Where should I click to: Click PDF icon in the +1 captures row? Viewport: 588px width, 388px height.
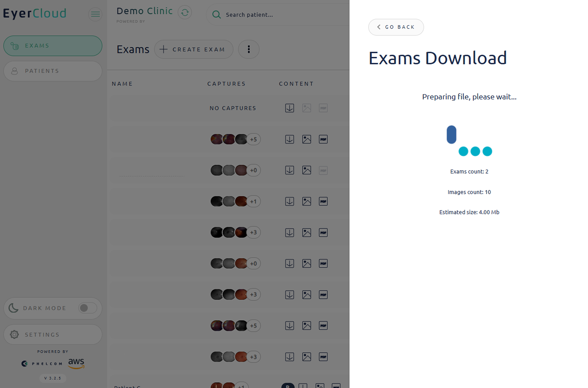tap(323, 201)
